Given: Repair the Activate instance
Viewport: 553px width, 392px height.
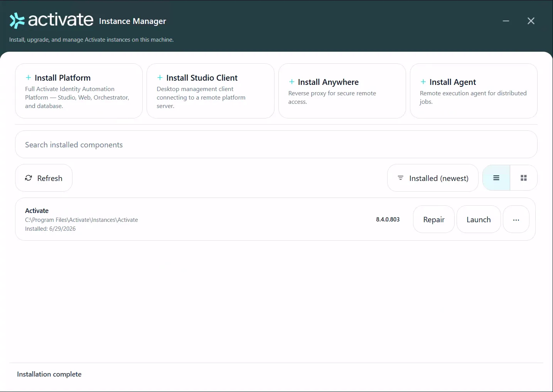Looking at the screenshot, I should pos(434,220).
